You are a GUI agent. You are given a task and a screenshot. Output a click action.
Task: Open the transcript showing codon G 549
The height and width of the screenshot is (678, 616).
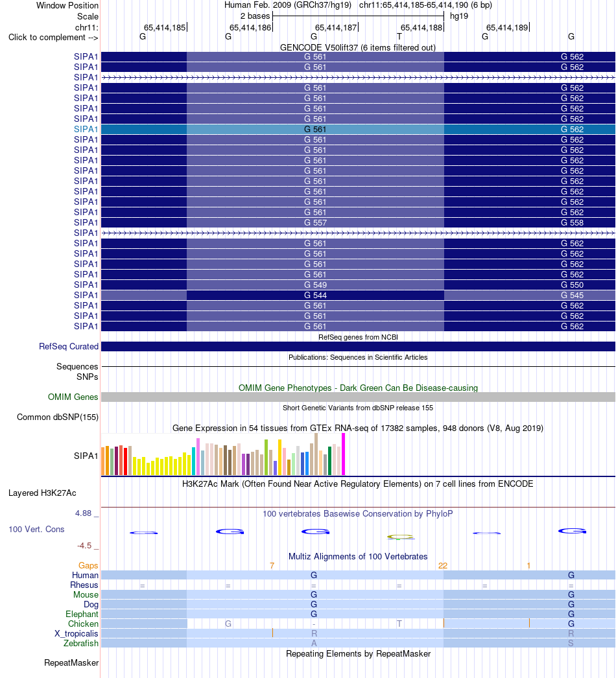[x=86, y=285]
